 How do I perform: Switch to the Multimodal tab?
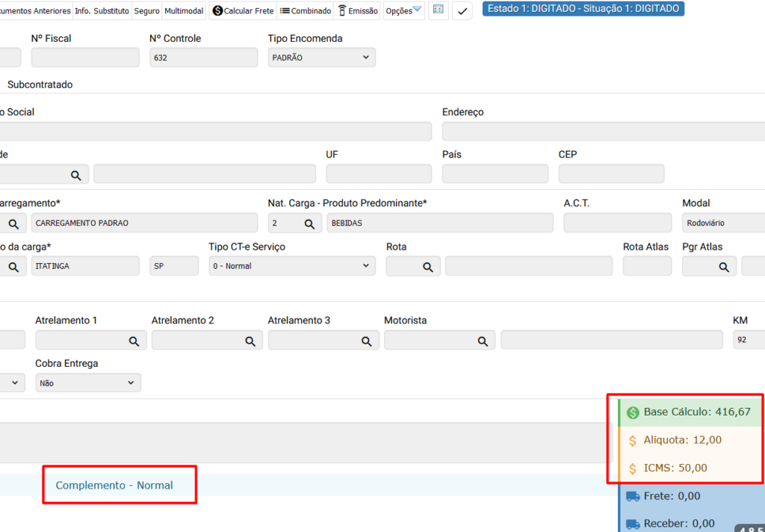coord(184,11)
